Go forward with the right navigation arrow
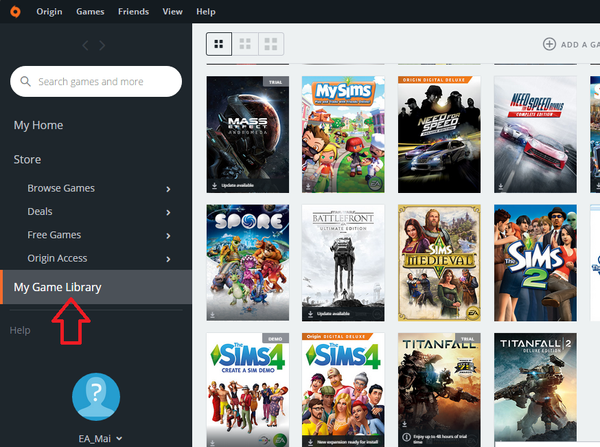This screenshot has height=447, width=600. click(x=107, y=45)
